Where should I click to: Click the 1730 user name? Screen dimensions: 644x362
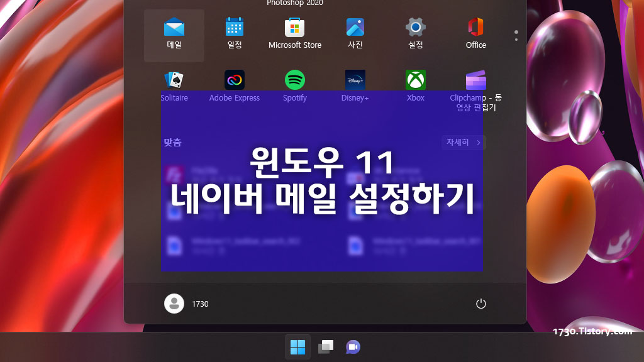(x=201, y=304)
